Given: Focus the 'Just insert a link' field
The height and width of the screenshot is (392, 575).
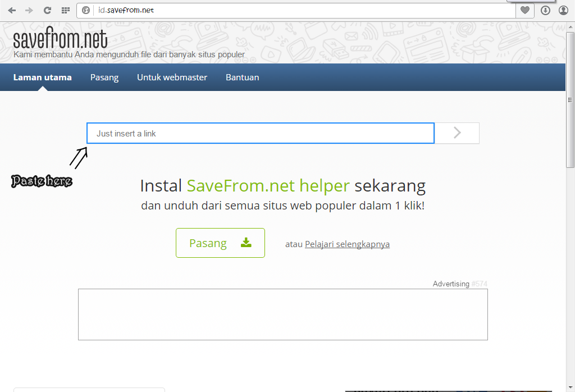Looking at the screenshot, I should (261, 133).
